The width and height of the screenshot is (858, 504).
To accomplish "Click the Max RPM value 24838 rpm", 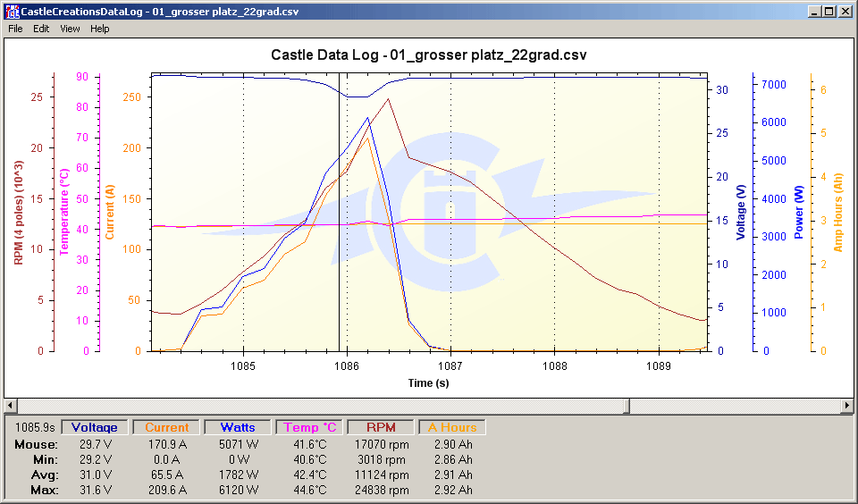I will pos(382,491).
